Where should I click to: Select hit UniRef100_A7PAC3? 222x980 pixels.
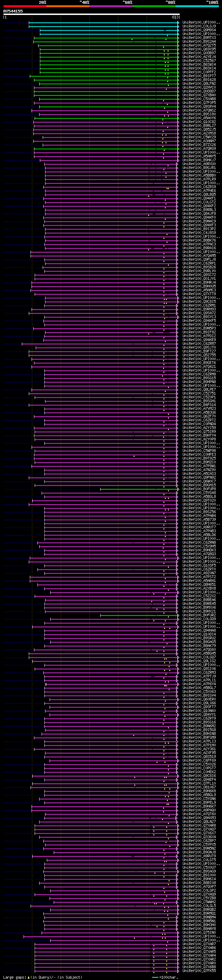tap(199, 244)
